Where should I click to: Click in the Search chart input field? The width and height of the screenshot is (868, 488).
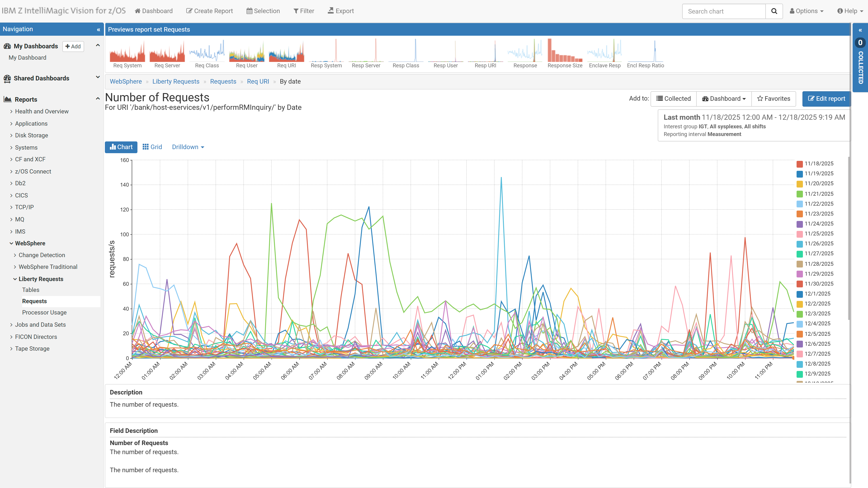724,11
